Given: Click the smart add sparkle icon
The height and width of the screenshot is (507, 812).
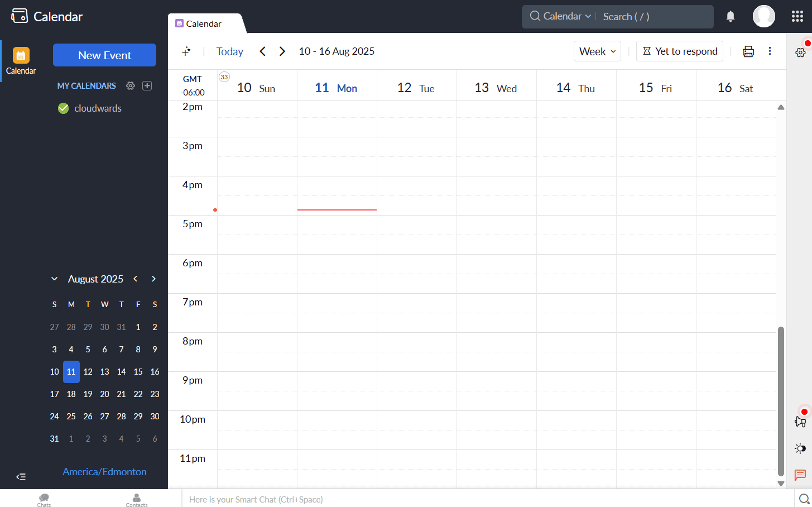Looking at the screenshot, I should tap(186, 51).
